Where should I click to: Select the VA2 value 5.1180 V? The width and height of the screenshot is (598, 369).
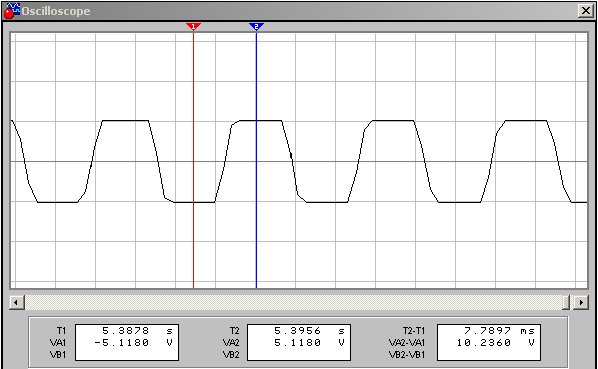(309, 343)
